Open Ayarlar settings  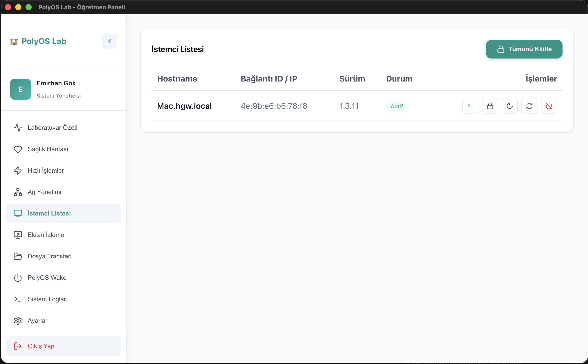click(x=63, y=320)
